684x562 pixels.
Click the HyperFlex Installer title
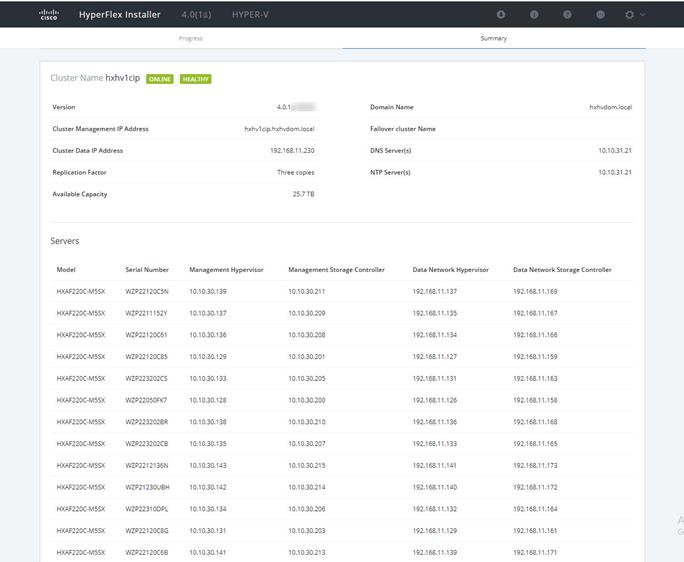(120, 14)
